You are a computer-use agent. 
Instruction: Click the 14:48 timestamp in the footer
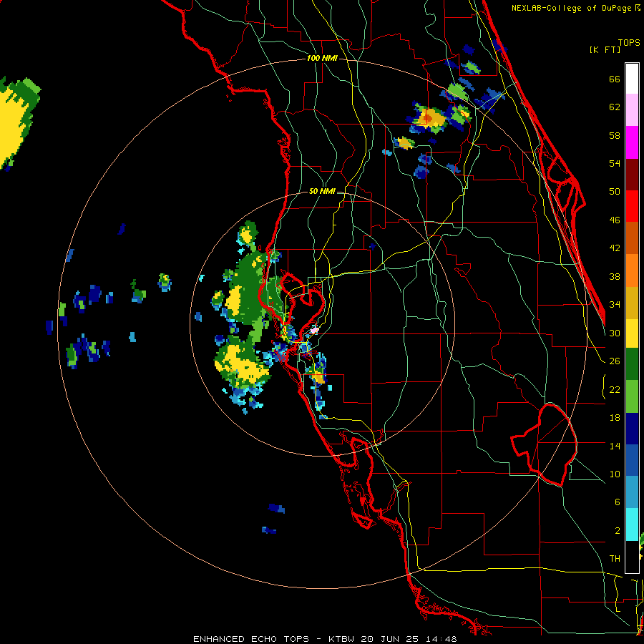pyautogui.click(x=440, y=639)
